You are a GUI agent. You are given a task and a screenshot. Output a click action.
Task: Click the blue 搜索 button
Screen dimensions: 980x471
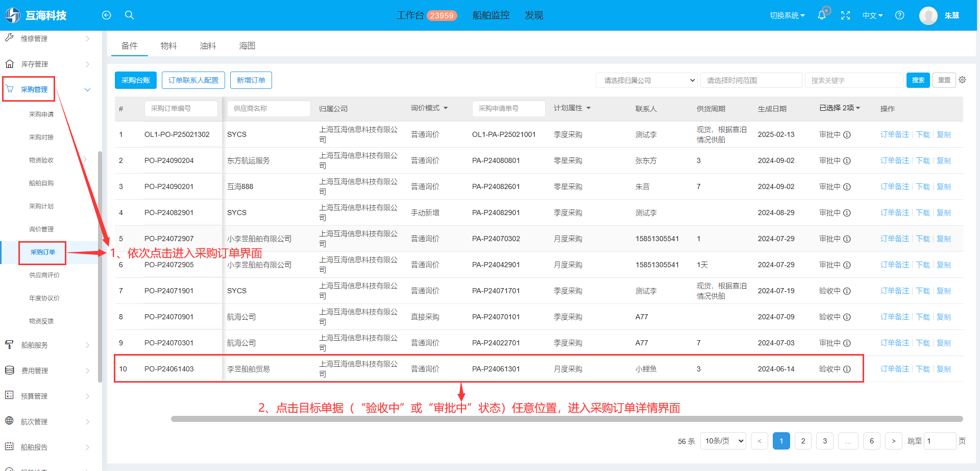pyautogui.click(x=918, y=80)
